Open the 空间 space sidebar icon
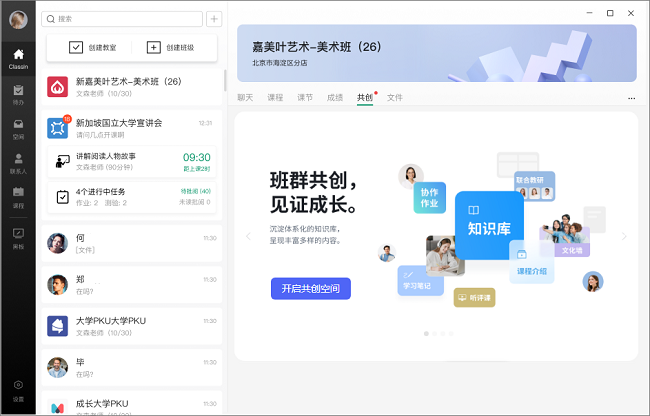Screen dimensions: 650x416 coord(18,129)
